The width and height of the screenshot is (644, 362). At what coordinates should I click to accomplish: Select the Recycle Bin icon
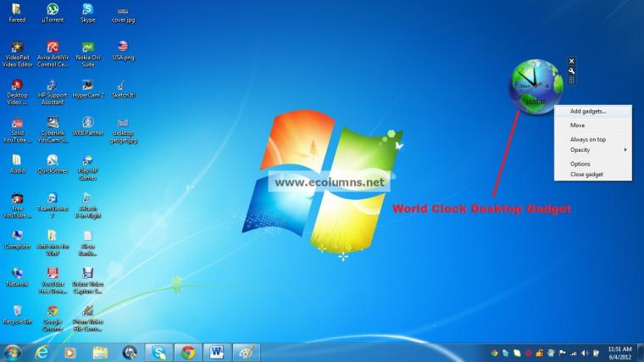click(x=17, y=315)
